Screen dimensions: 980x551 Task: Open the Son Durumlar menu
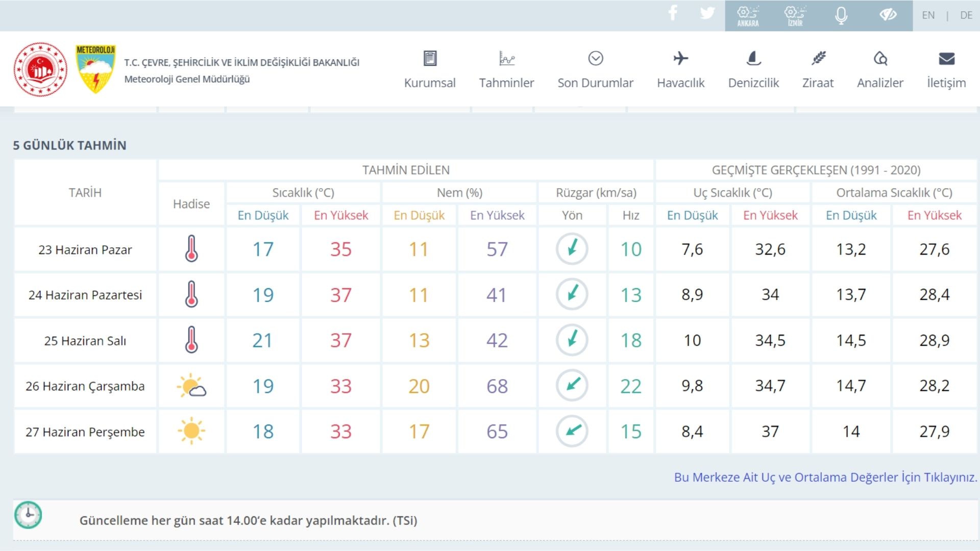coord(595,83)
